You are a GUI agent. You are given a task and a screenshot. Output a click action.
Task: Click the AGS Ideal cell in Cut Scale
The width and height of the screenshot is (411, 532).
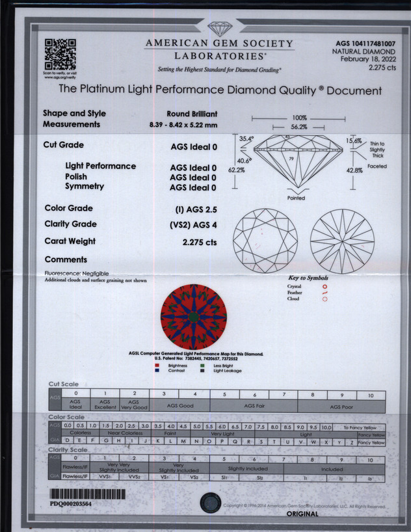pos(75,405)
